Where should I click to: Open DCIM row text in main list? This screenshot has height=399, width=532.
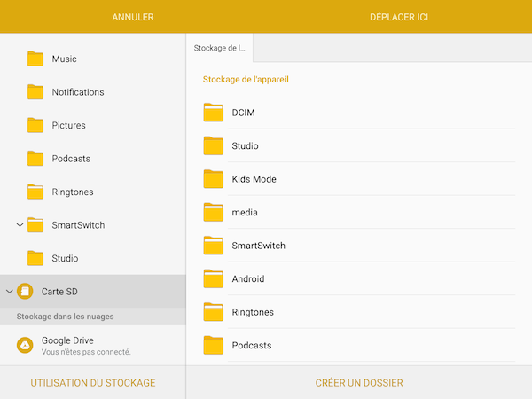pos(243,113)
